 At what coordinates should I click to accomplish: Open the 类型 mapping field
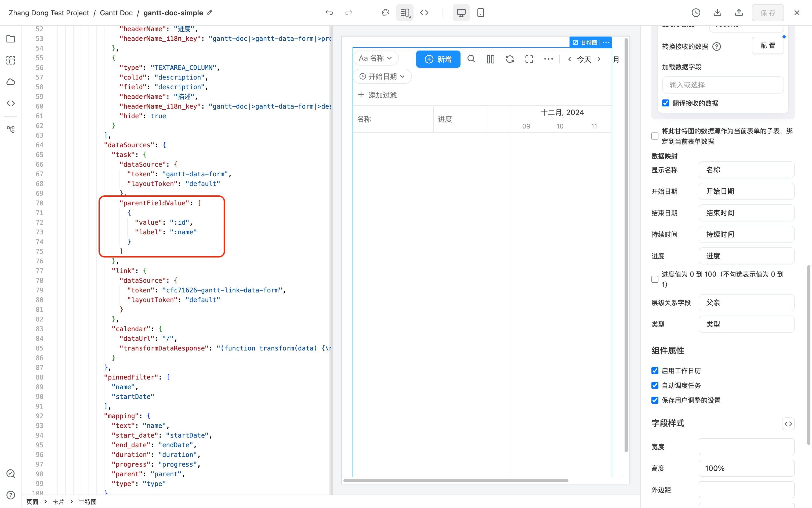746,324
